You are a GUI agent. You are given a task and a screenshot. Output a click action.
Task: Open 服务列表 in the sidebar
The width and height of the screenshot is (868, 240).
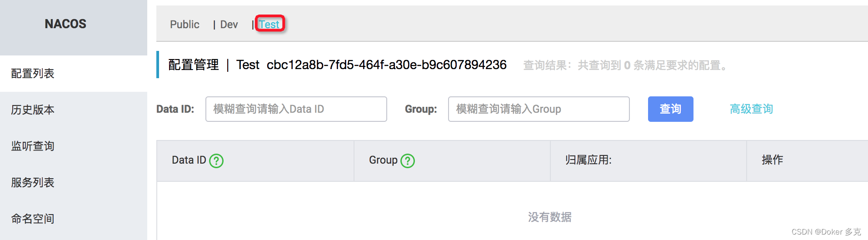click(x=33, y=183)
